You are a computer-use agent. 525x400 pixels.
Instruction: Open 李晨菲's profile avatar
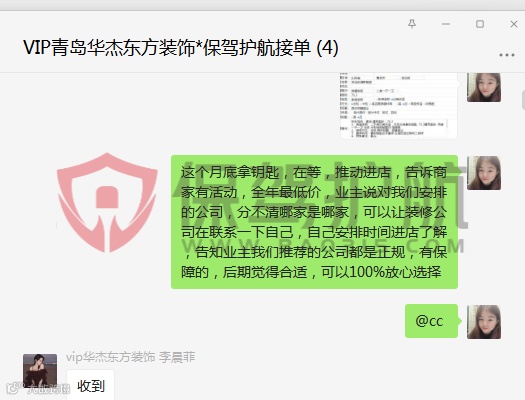click(x=40, y=371)
